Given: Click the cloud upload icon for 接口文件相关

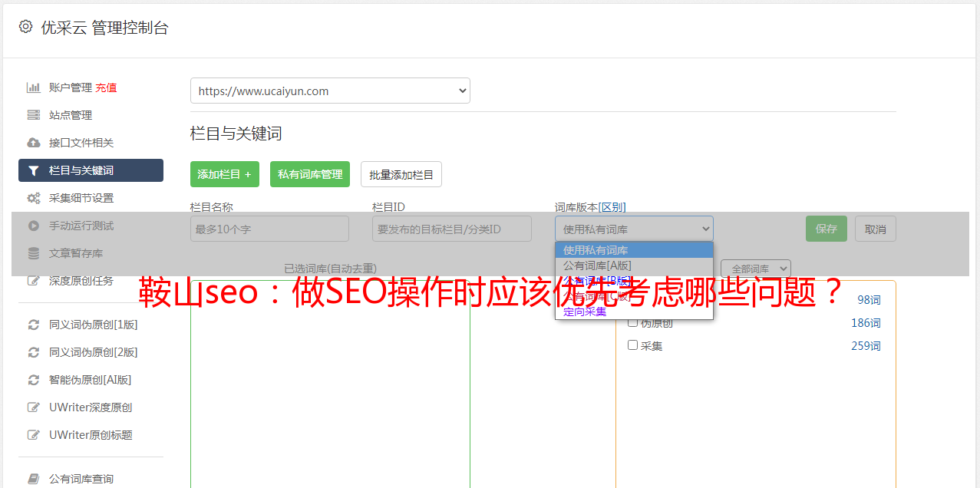Looking at the screenshot, I should point(34,143).
